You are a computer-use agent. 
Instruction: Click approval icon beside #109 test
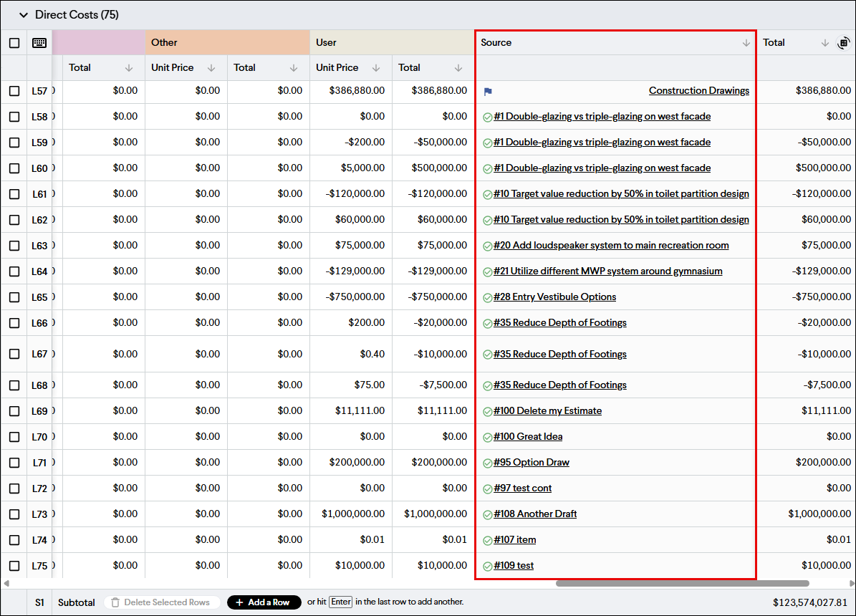488,565
